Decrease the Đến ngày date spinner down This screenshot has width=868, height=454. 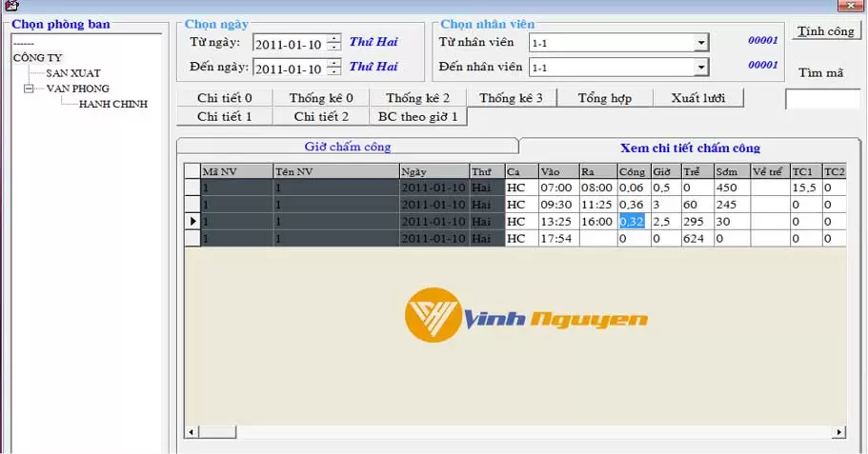point(333,71)
